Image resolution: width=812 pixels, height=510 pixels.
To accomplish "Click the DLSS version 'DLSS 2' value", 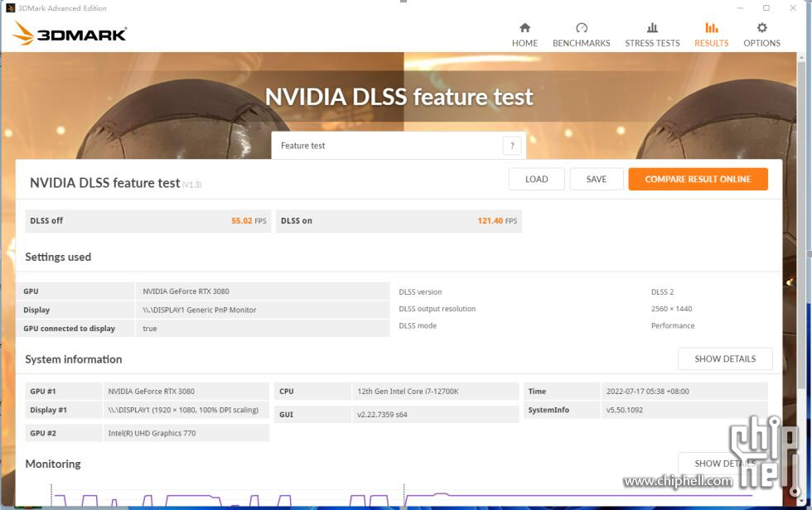I will [662, 291].
